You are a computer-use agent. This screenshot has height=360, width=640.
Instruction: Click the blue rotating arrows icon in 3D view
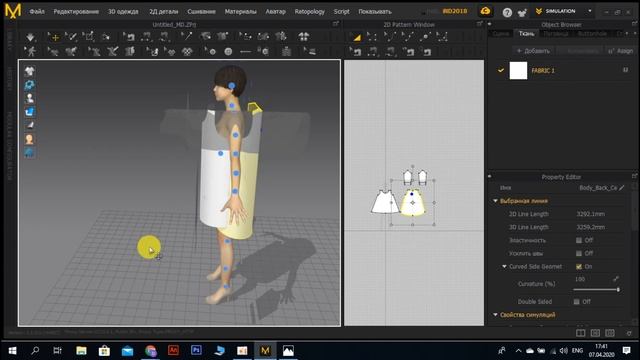pyautogui.click(x=29, y=85)
